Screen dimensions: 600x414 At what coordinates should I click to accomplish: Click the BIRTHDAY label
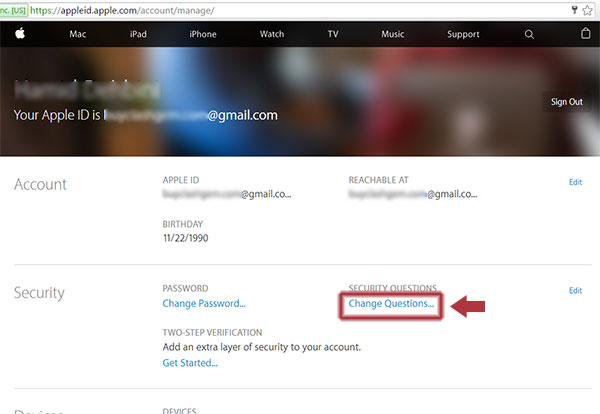tap(183, 224)
